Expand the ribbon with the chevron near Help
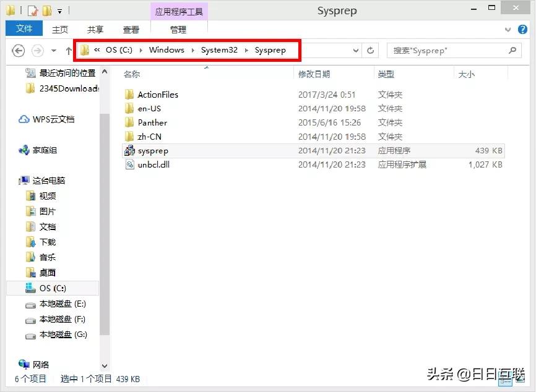Image resolution: width=536 pixels, height=392 pixels. (x=509, y=29)
